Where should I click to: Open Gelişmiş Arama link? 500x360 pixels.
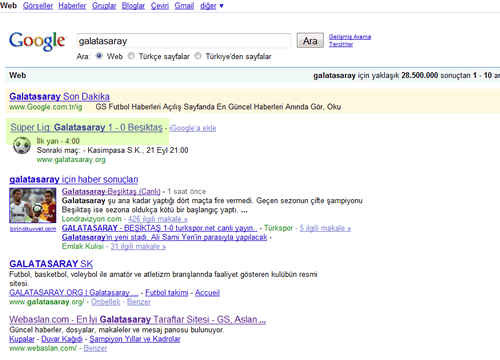[350, 37]
